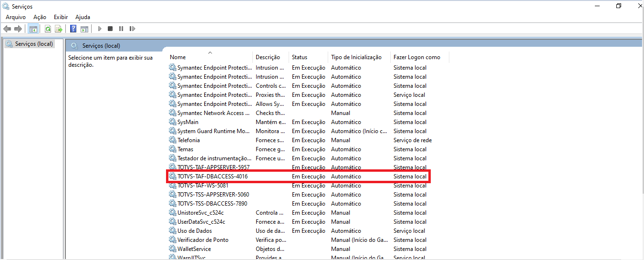Image resolution: width=644 pixels, height=260 pixels.
Task: Start the service with the play icon
Action: coord(100,29)
